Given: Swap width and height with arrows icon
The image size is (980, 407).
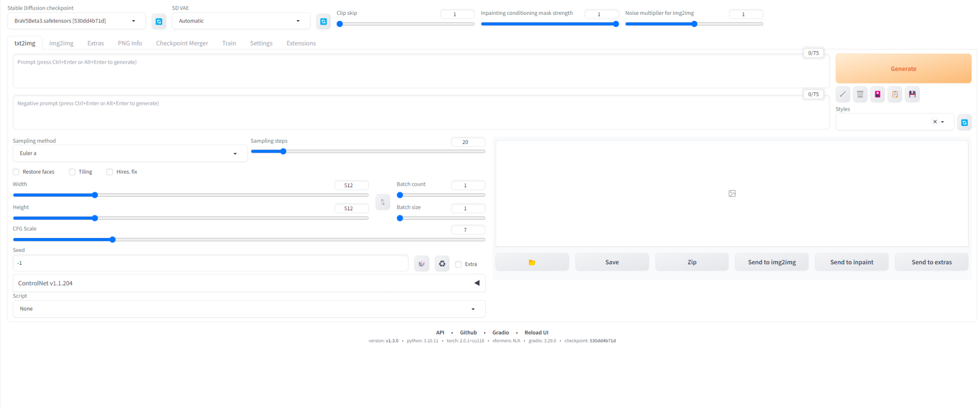Looking at the screenshot, I should point(383,202).
